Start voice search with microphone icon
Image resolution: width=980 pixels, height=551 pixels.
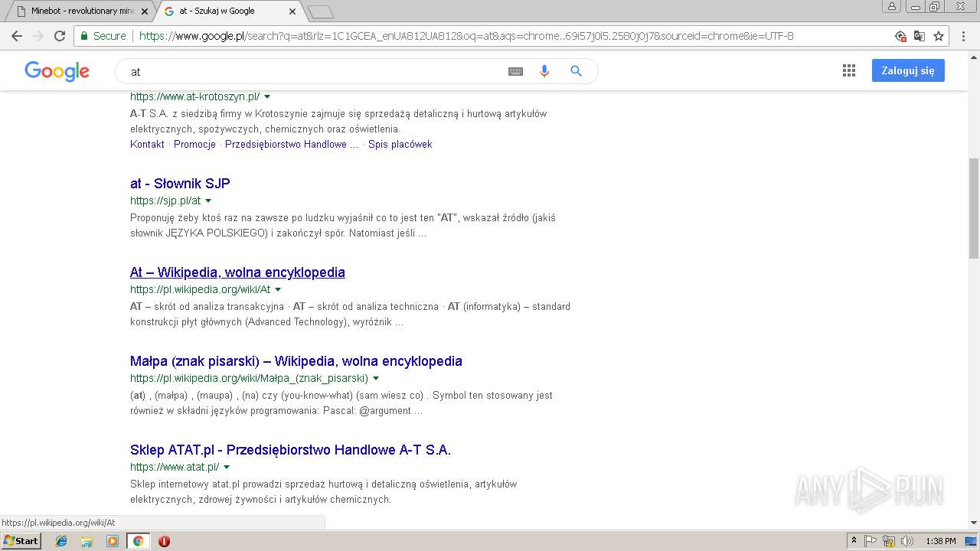pyautogui.click(x=544, y=71)
